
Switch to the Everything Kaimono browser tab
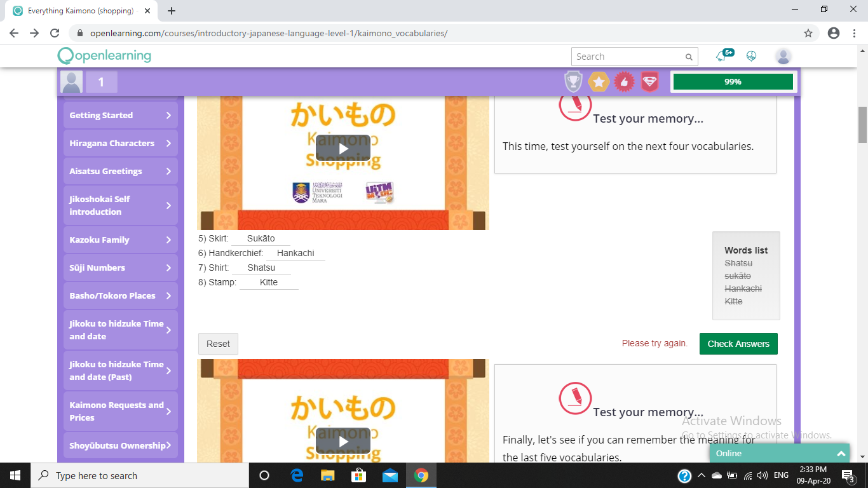(x=76, y=11)
